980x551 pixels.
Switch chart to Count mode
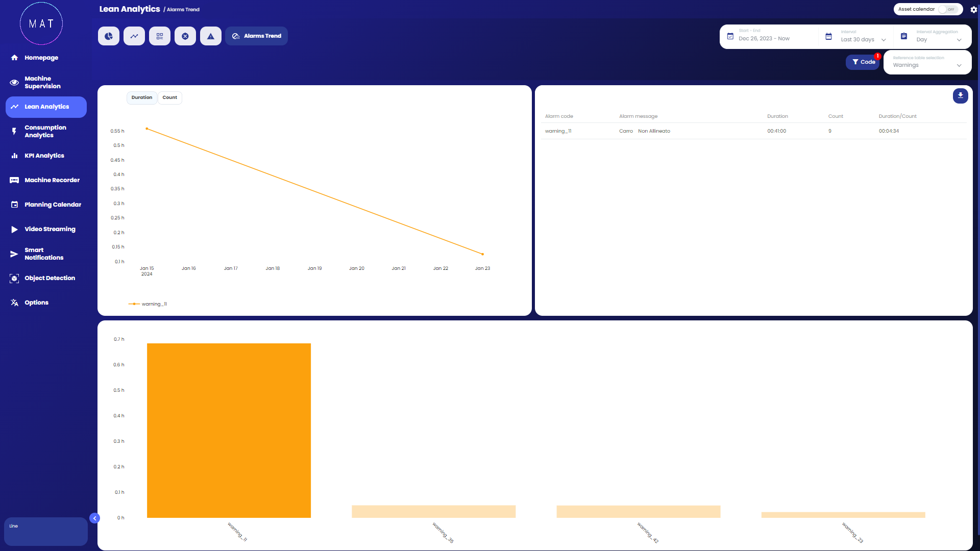(x=169, y=97)
